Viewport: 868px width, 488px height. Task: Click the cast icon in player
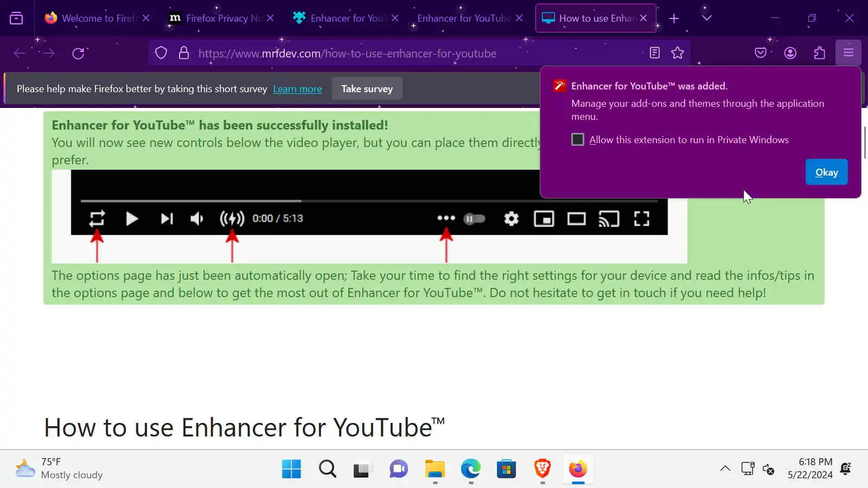pos(609,219)
